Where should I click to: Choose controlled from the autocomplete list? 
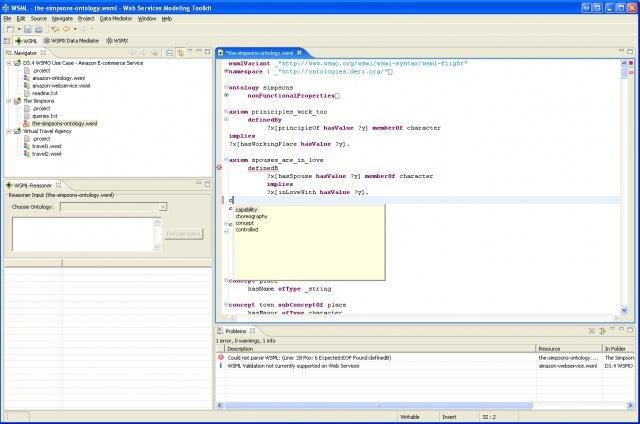tap(247, 230)
